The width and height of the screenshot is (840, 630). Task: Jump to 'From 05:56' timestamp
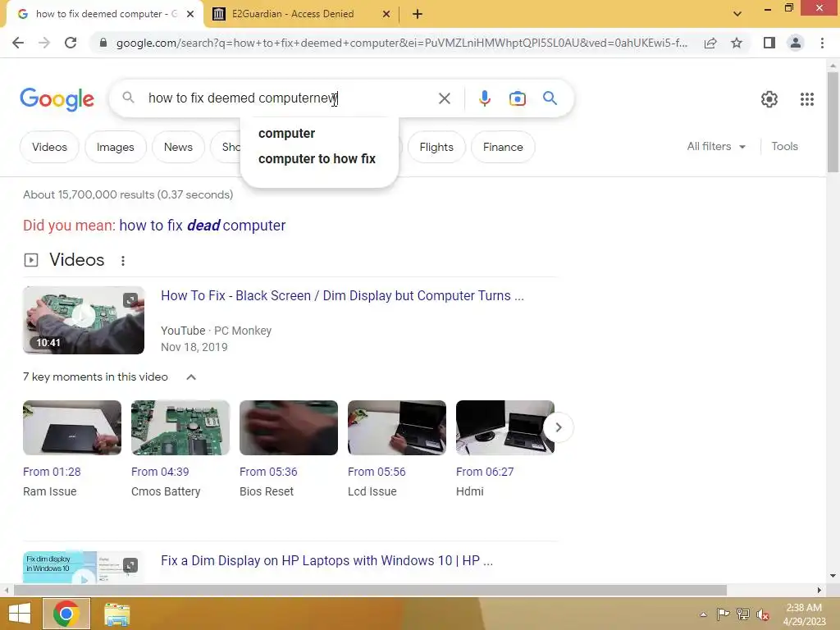tap(377, 472)
